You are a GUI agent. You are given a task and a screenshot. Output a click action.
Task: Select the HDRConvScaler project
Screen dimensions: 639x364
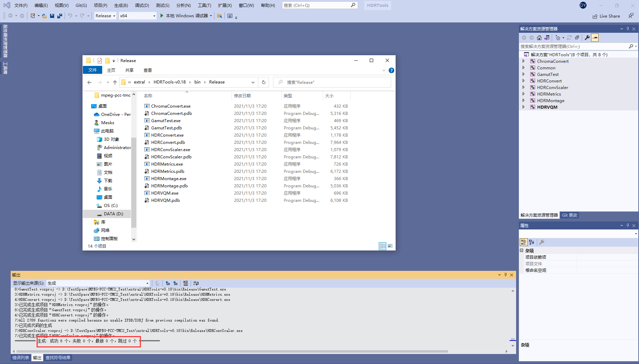pos(552,87)
